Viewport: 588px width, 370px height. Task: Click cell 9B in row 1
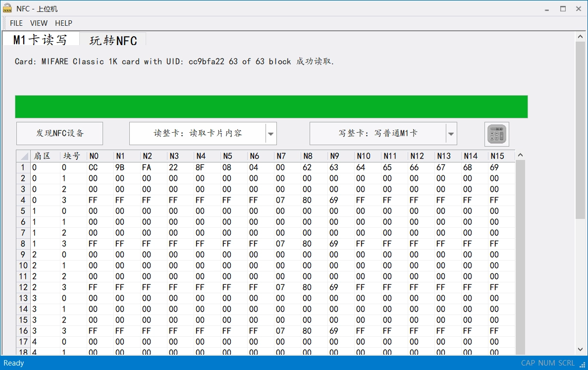click(x=127, y=167)
